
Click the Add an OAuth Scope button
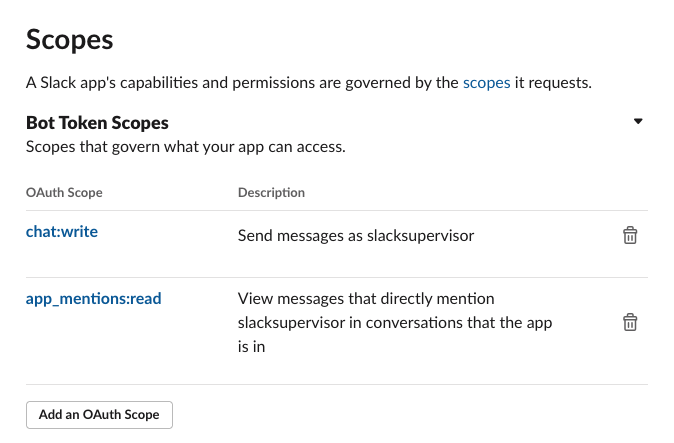point(99,415)
